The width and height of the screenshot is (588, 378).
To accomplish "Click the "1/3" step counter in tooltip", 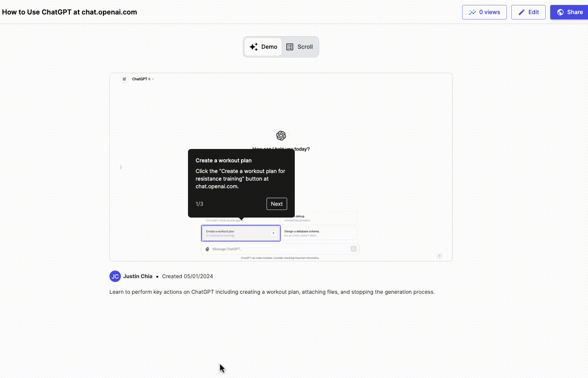I will (x=199, y=204).
